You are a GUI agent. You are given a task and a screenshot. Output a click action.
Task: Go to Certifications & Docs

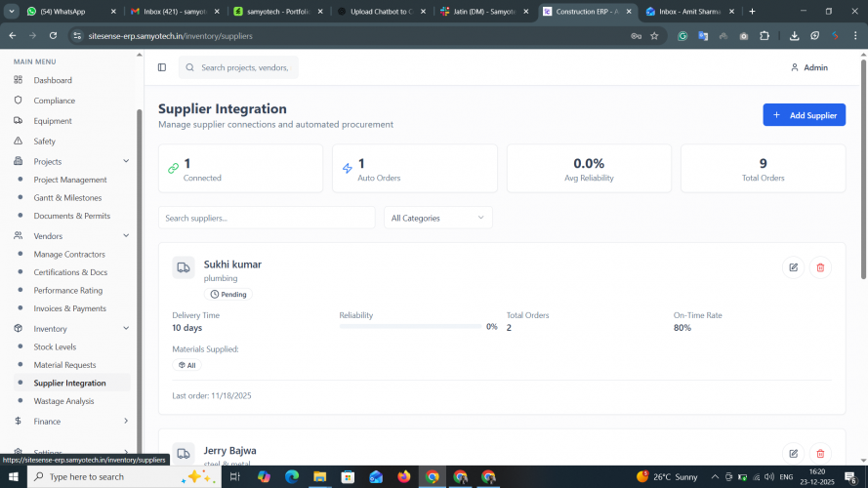coord(70,272)
